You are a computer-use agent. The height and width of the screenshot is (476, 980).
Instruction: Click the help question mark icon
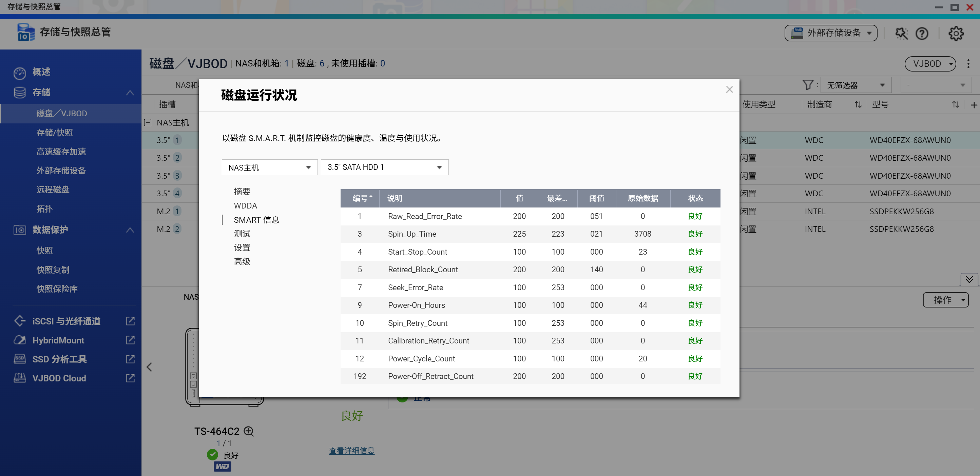point(922,34)
